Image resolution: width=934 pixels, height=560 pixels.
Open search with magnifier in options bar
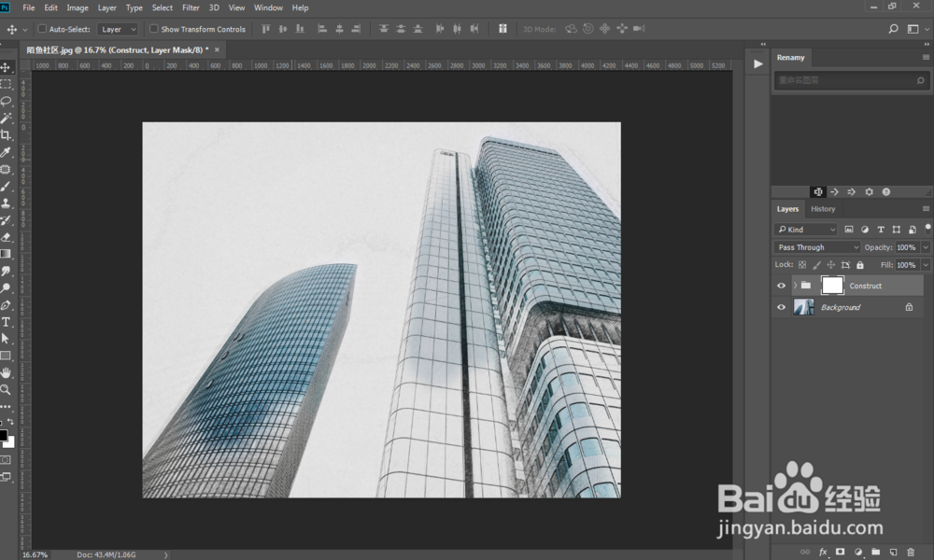[x=893, y=29]
